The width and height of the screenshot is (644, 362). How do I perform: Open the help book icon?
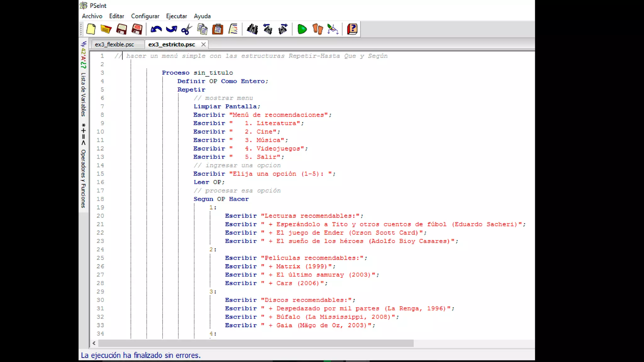(x=352, y=29)
